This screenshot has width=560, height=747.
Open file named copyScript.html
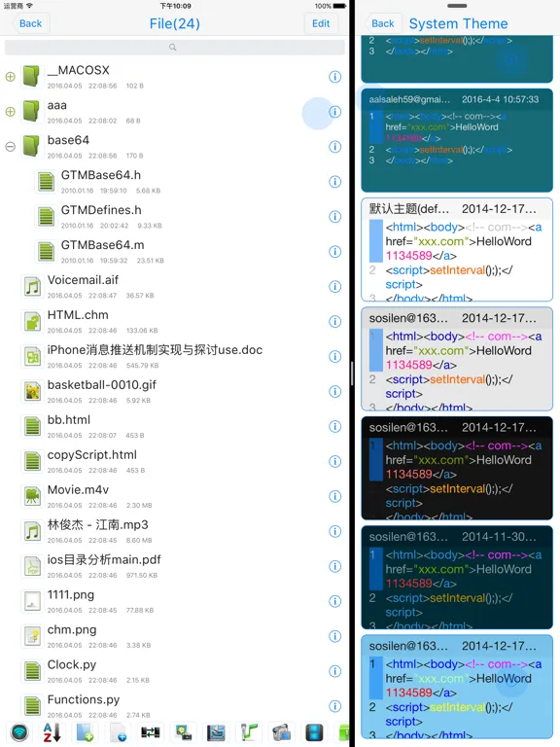tap(92, 455)
